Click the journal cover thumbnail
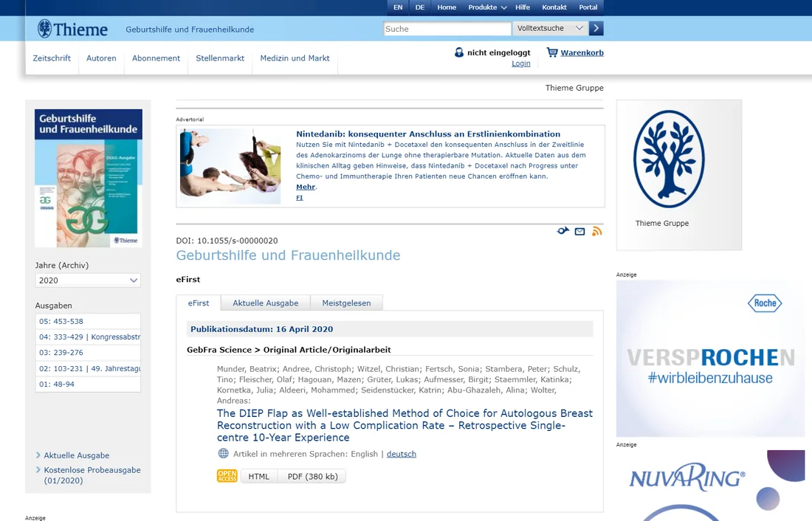This screenshot has height=521, width=812. coord(87,177)
